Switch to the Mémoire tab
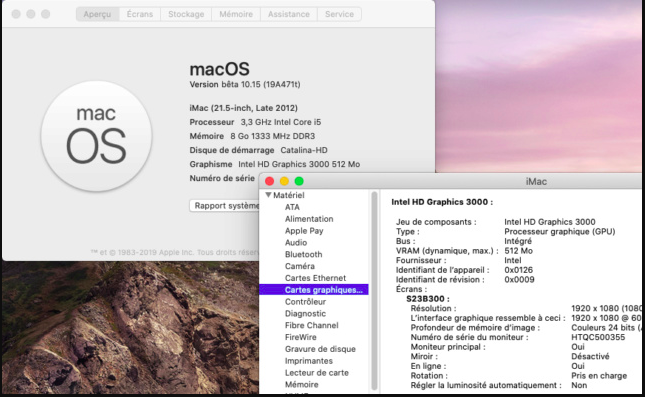645x397 pixels. [x=236, y=14]
